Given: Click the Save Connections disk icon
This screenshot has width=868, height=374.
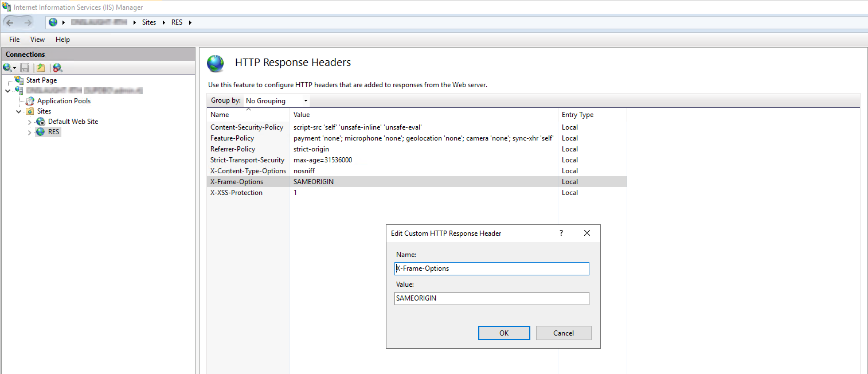Looking at the screenshot, I should tap(24, 67).
